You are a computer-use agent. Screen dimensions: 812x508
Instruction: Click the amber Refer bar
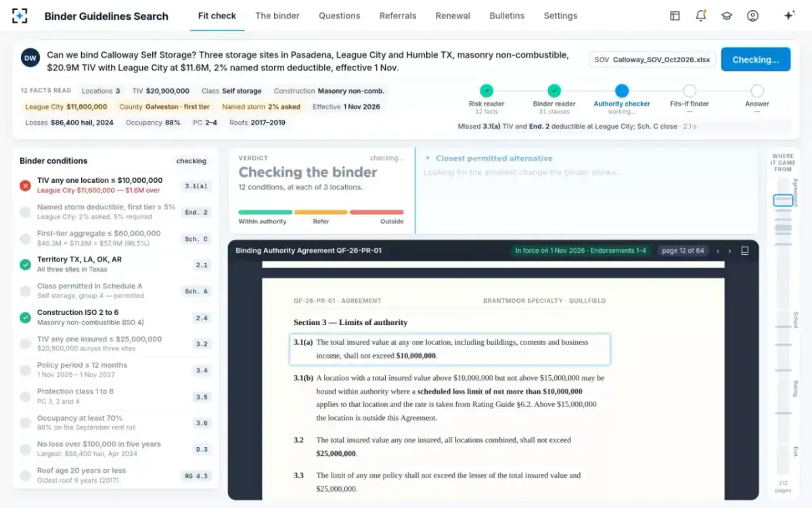321,212
